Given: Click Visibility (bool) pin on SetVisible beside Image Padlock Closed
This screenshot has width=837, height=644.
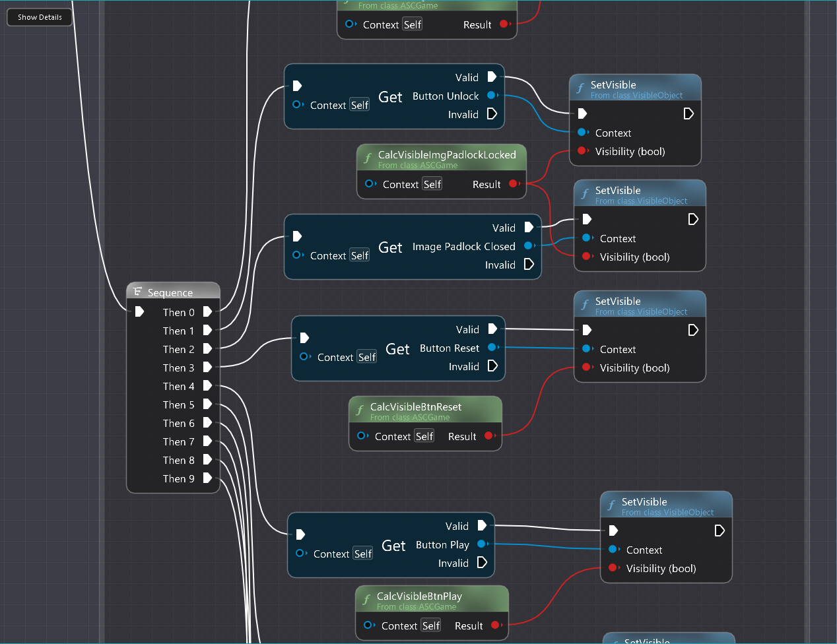Looking at the screenshot, I should click(x=587, y=256).
